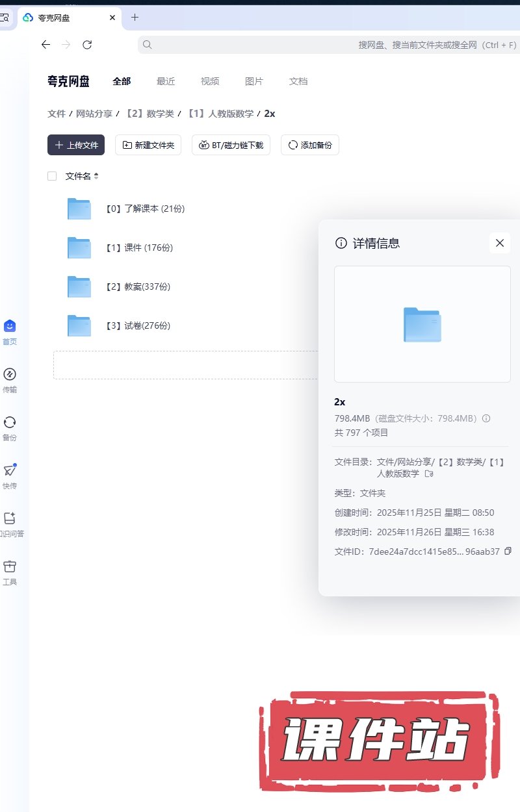Click the BT/磁力链下载 button
This screenshot has width=520, height=812.
[x=231, y=145]
